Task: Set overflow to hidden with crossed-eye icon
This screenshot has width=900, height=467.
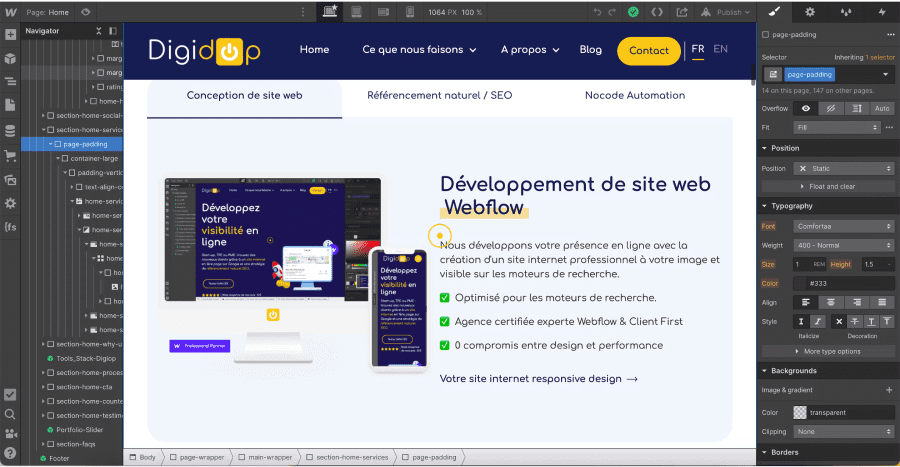Action: point(831,108)
